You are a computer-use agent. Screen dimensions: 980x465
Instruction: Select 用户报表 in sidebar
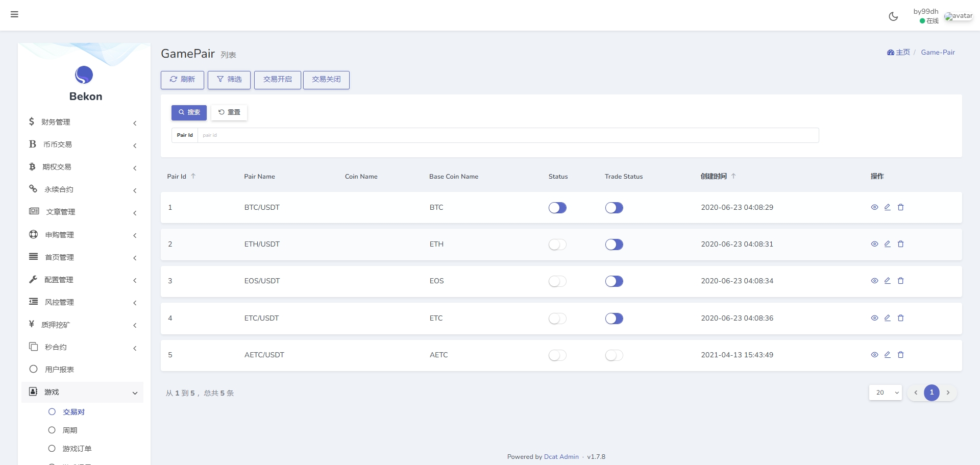click(59, 370)
